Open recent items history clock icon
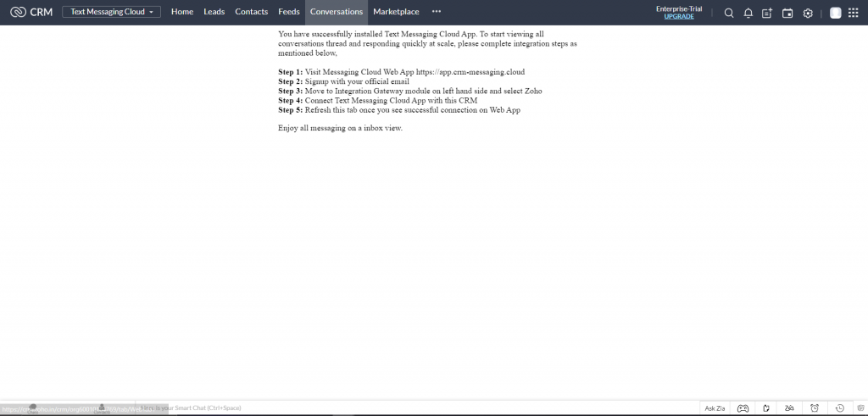The height and width of the screenshot is (416, 868). click(x=840, y=408)
